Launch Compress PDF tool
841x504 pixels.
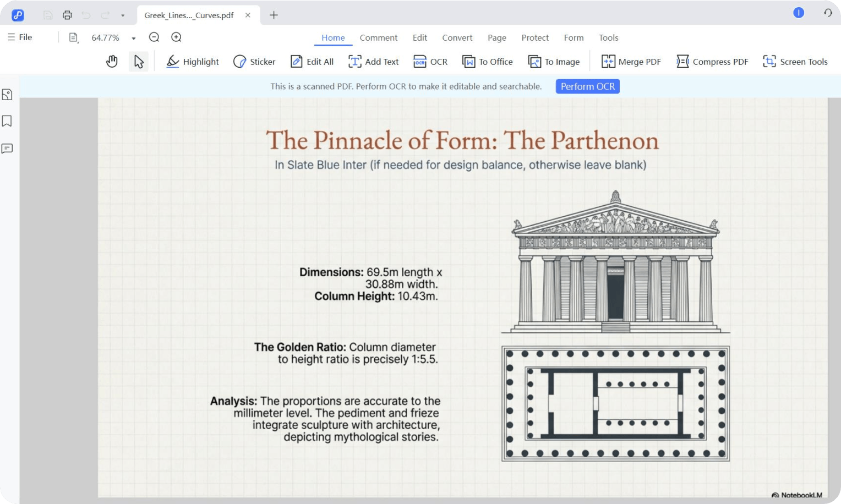(712, 61)
